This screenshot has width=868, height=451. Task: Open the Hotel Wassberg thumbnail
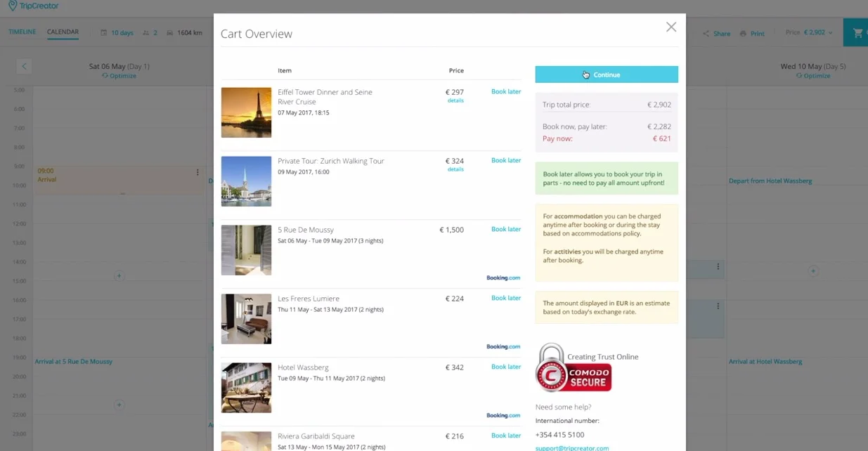pyautogui.click(x=246, y=388)
